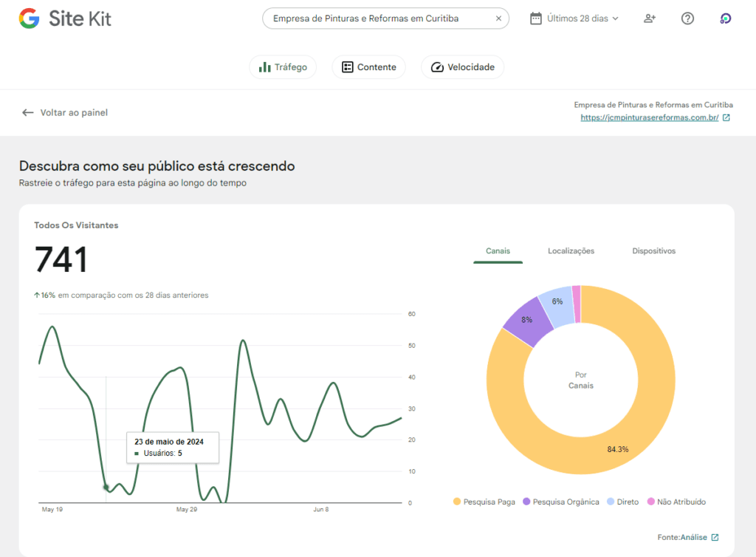Expand the Últimos 28 dias date dropdown
This screenshot has width=756, height=557.
(x=583, y=18)
